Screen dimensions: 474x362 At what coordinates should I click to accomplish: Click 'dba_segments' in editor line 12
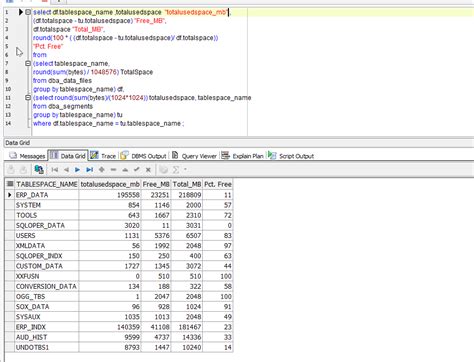(70, 106)
